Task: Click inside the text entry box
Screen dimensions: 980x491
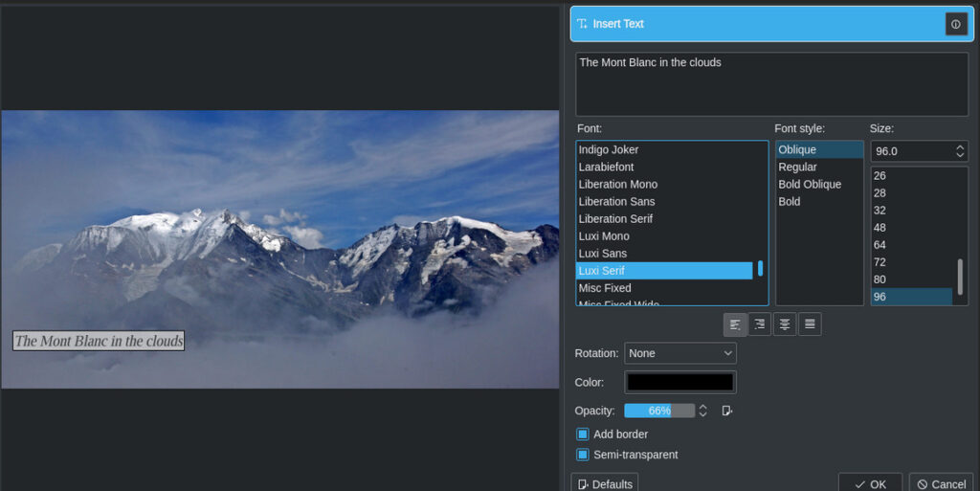Action: click(x=772, y=84)
